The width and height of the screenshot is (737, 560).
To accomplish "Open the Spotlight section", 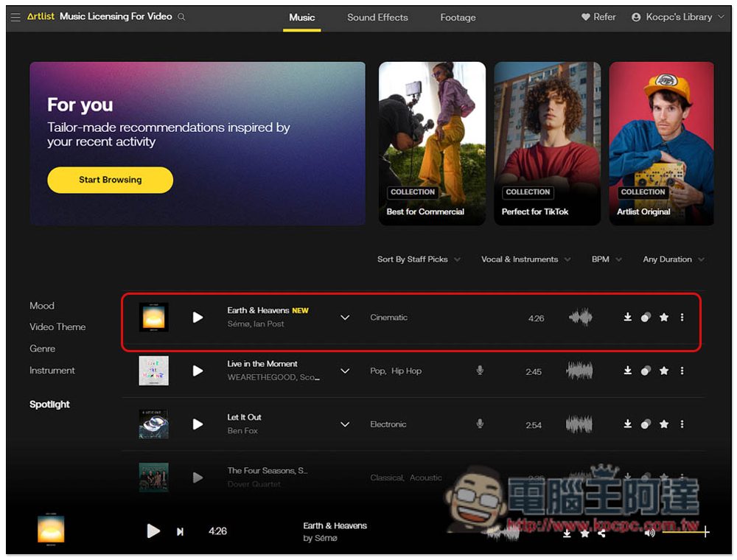I will coord(49,405).
